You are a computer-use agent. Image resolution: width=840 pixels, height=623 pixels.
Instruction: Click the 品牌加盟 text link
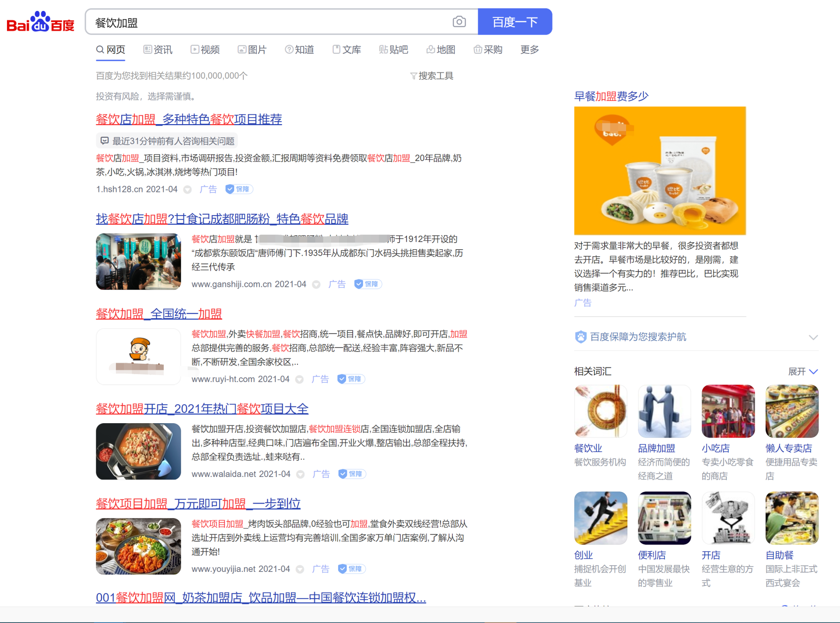(656, 449)
